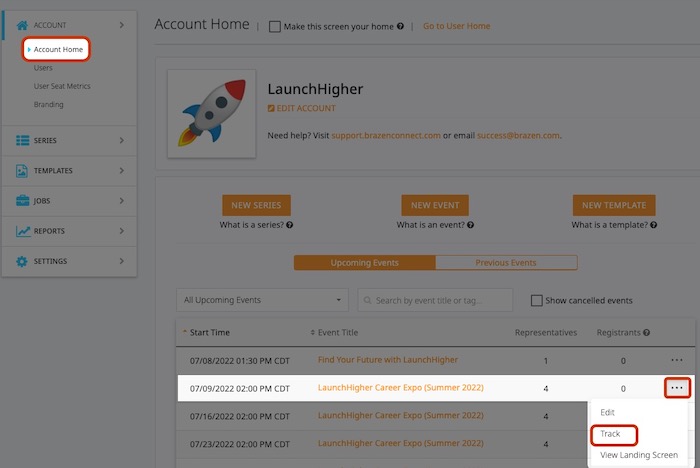Open the 07/09/2022 LaunchHigher Career Expo event
Viewport: 700px width, 468px height.
pyautogui.click(x=400, y=388)
